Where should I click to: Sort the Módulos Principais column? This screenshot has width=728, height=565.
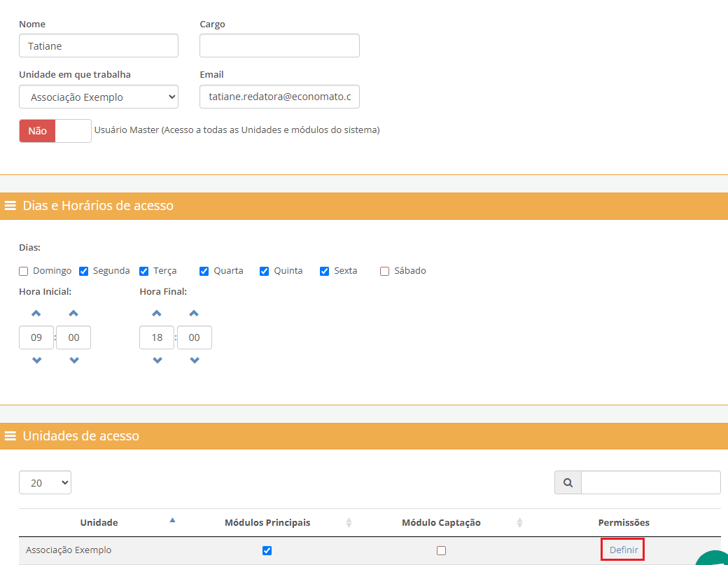tap(349, 523)
